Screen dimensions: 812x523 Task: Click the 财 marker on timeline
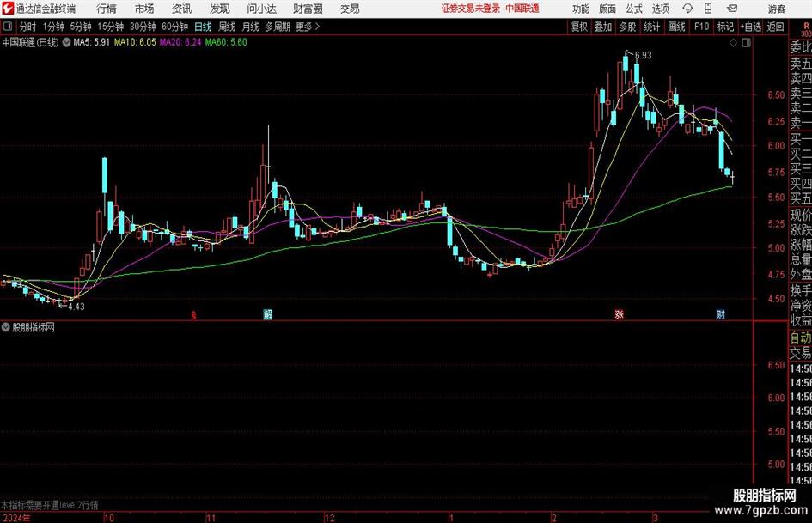(x=720, y=314)
